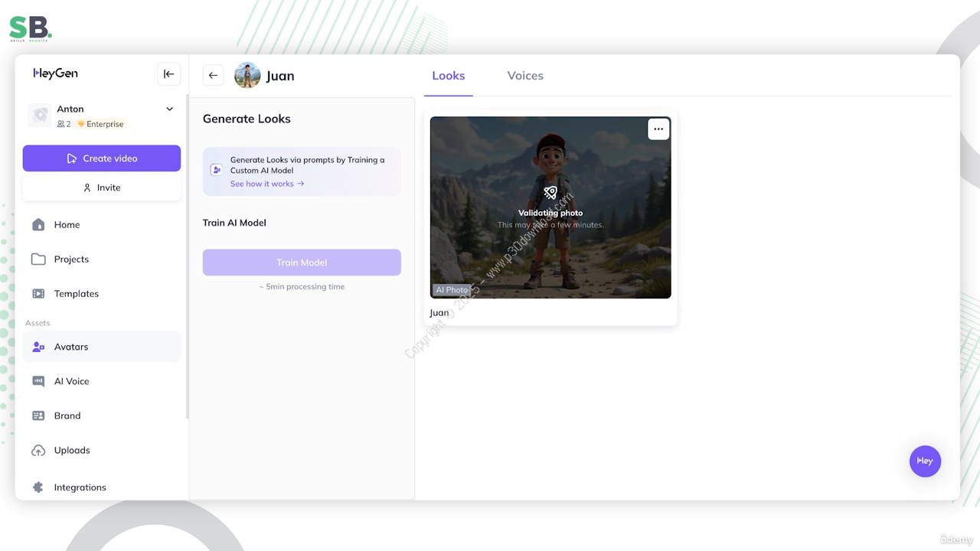Screen dimensions: 980x551
Task: Click the Brand icon in sidebar
Action: (38, 416)
